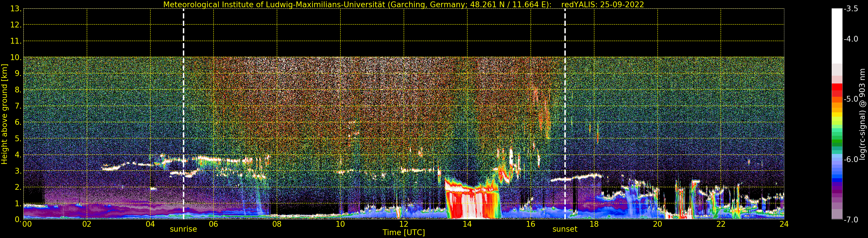The width and height of the screenshot is (868, 238).
Task: Click the white section of the colorbar
Action: tap(837, 36)
